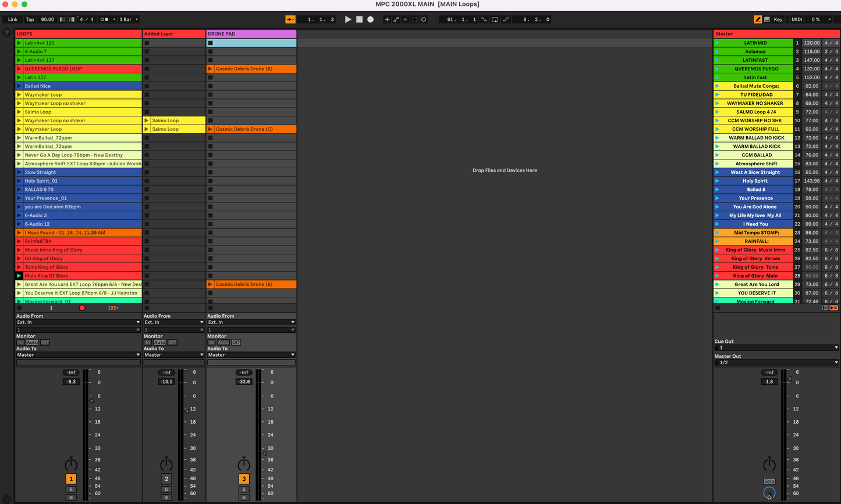
Task: Launch the Latin4x4 120 clip
Action: click(19, 42)
